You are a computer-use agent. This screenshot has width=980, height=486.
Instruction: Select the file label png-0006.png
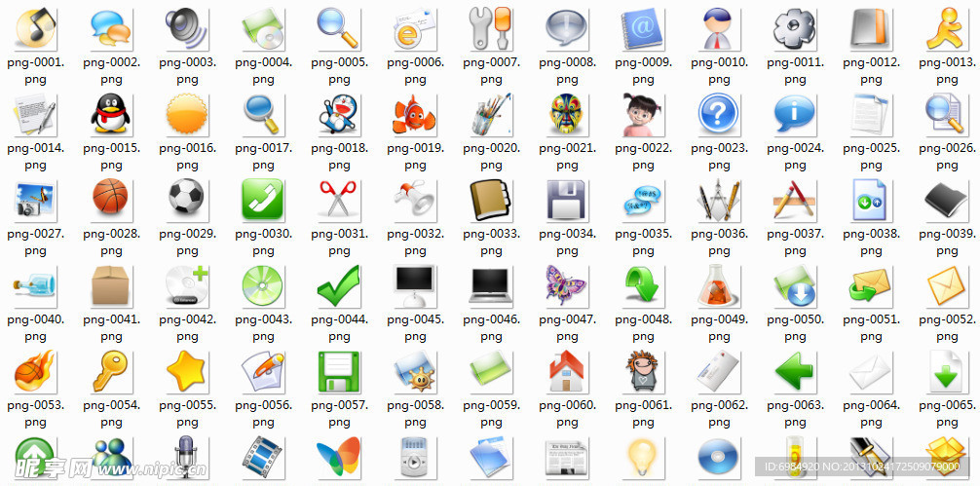pyautogui.click(x=415, y=71)
